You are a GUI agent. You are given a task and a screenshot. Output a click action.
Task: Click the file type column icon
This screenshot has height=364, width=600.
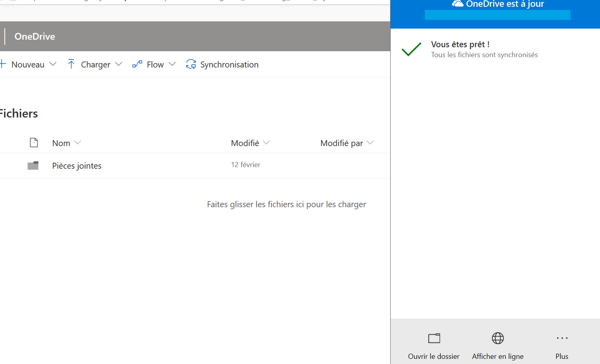(x=34, y=143)
